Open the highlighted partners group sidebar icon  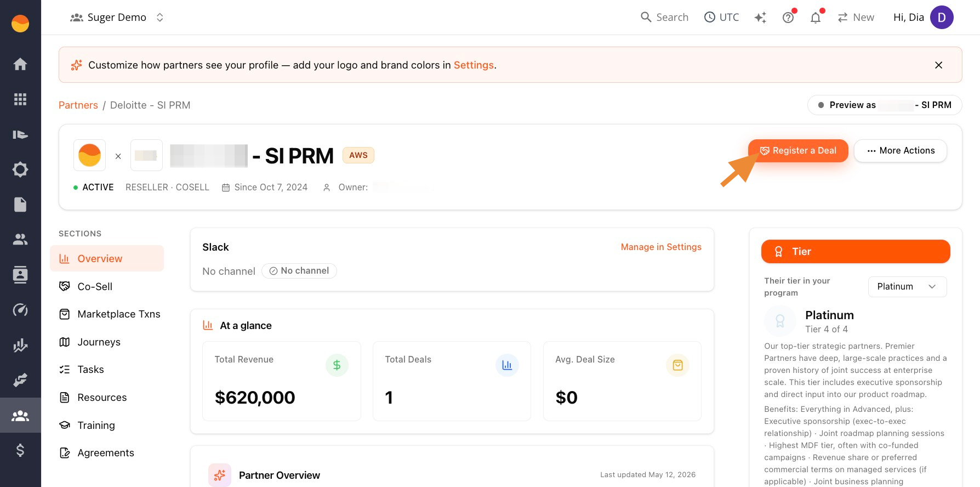(20, 415)
